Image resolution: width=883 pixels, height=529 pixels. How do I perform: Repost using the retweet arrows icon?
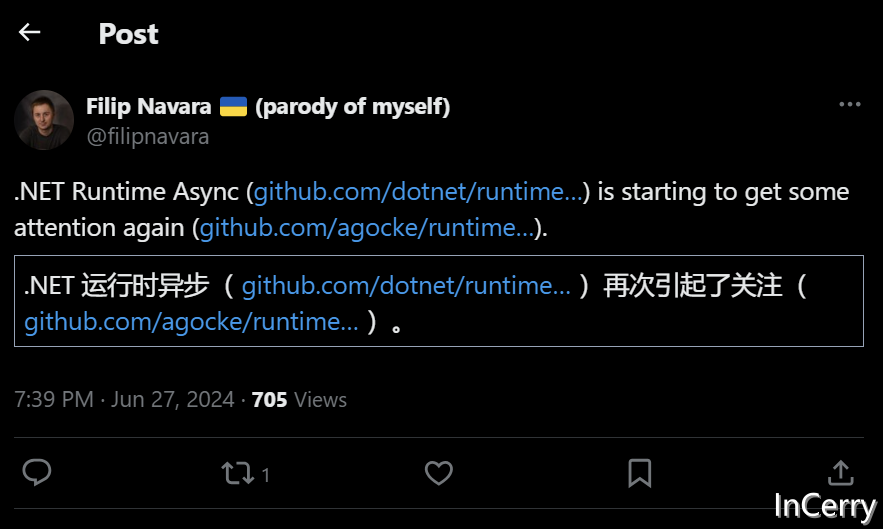(x=239, y=473)
